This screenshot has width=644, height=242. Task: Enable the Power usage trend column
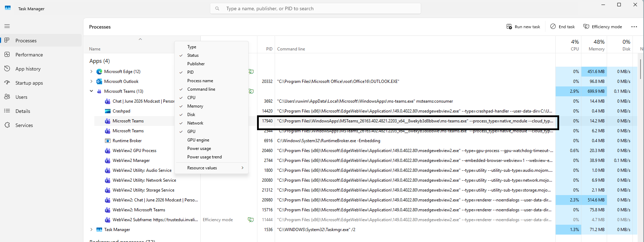point(211,157)
